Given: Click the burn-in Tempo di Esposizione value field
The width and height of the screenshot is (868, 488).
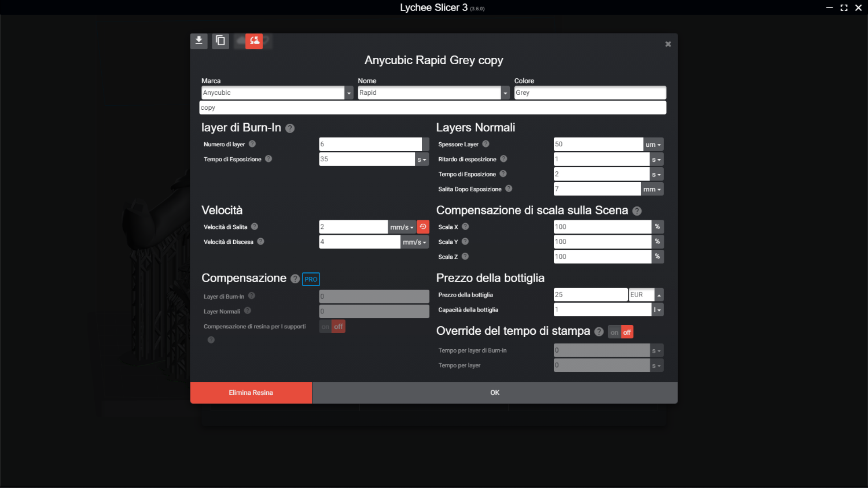Looking at the screenshot, I should 367,160.
